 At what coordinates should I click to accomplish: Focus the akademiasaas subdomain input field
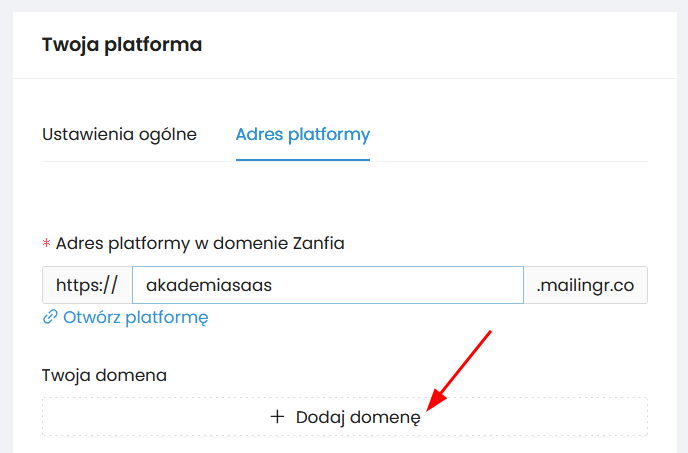tap(328, 285)
